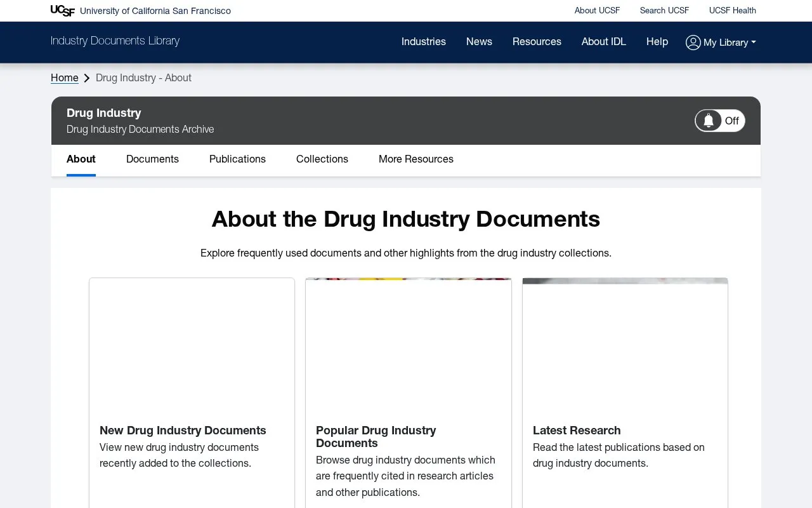Click Industry Documents Library site title
The width and height of the screenshot is (812, 508).
click(115, 41)
